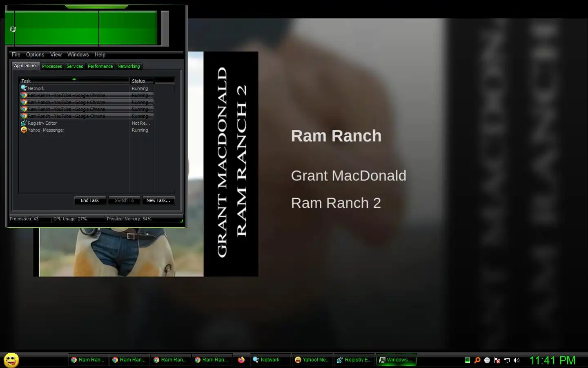Click the 'Ram Ranch 2' text under Grant MacDonald
588x368 pixels.
(x=336, y=203)
